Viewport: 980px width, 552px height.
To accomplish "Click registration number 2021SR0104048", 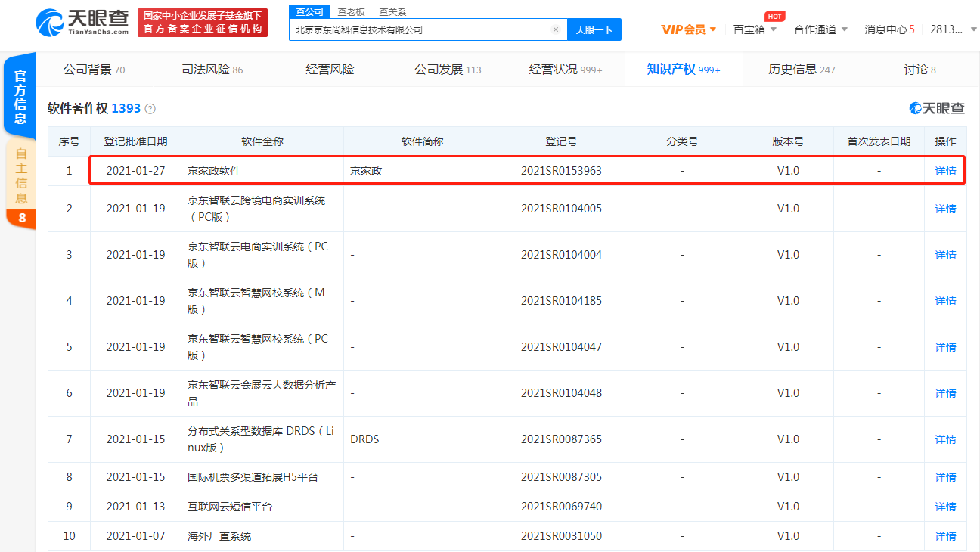I will (x=561, y=393).
